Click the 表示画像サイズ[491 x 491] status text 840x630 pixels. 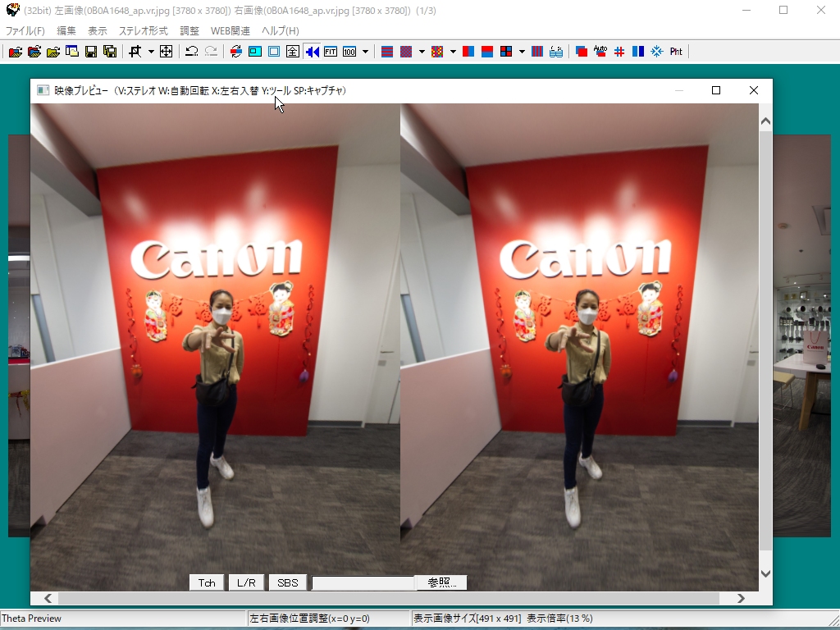point(467,619)
